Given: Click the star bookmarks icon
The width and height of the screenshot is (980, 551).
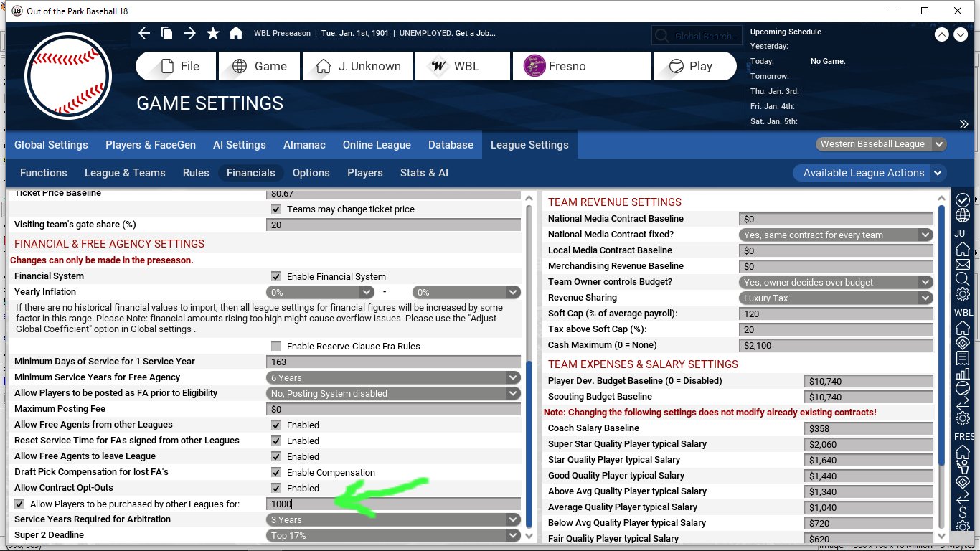Looking at the screenshot, I should [213, 33].
